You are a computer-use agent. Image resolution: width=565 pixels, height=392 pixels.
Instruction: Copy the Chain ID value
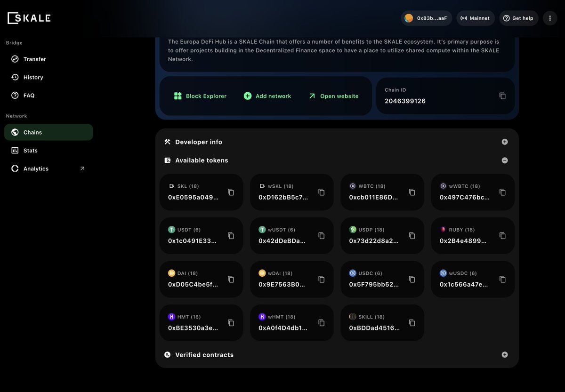pos(502,96)
